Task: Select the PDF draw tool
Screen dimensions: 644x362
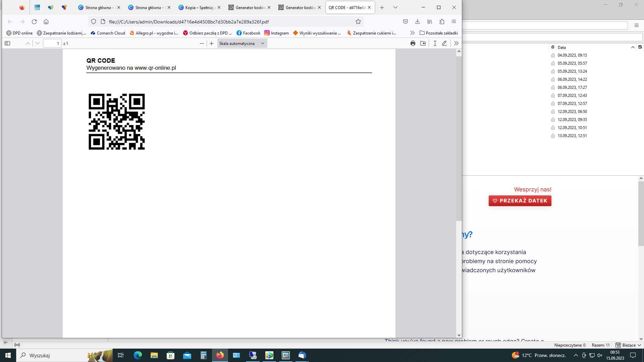Action: 444,43
